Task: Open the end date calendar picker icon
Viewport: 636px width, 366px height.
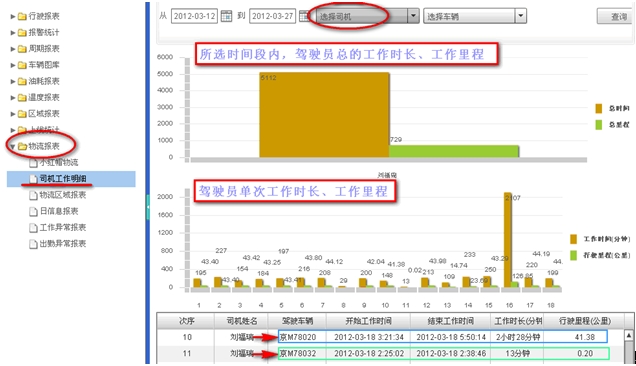Action: pos(304,16)
